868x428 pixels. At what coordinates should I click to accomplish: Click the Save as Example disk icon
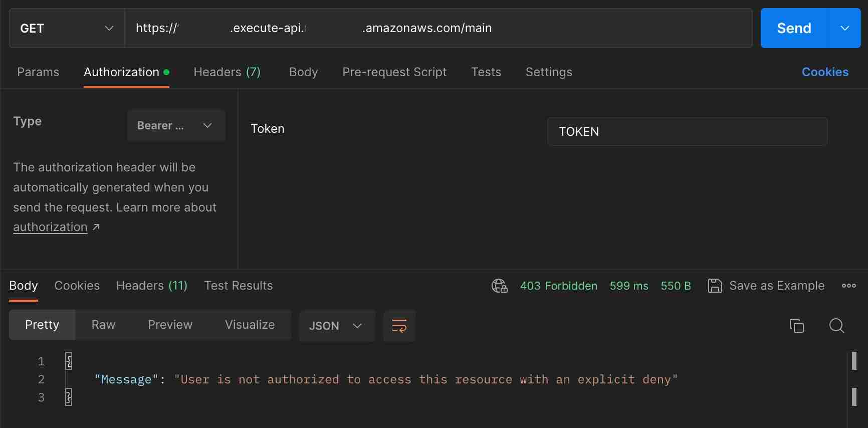click(715, 286)
